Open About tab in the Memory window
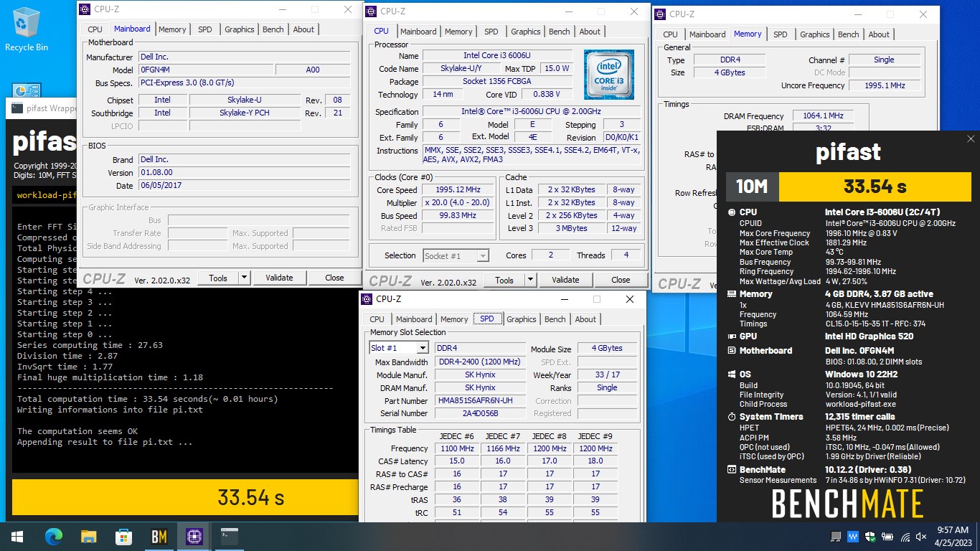The height and width of the screenshot is (551, 980). point(879,34)
